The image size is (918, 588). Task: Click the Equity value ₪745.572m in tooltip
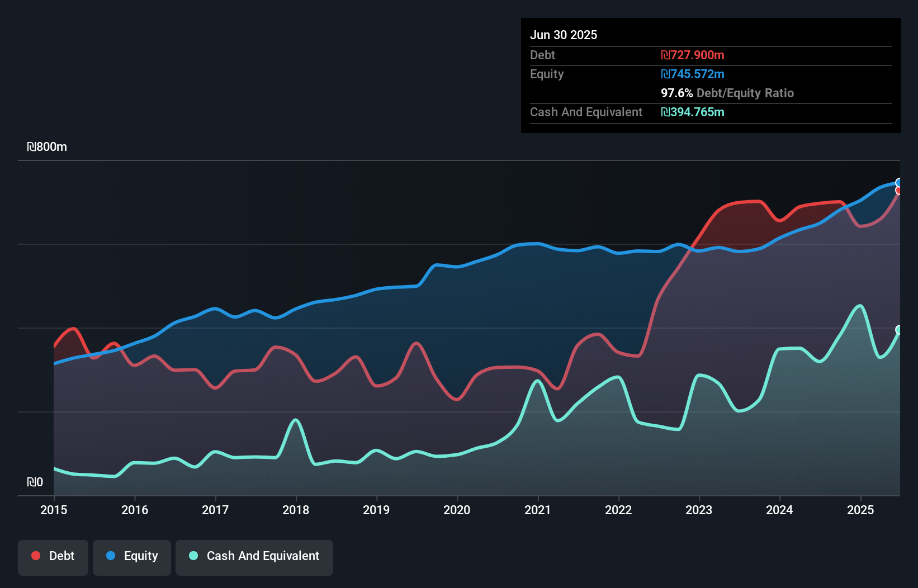(x=692, y=74)
